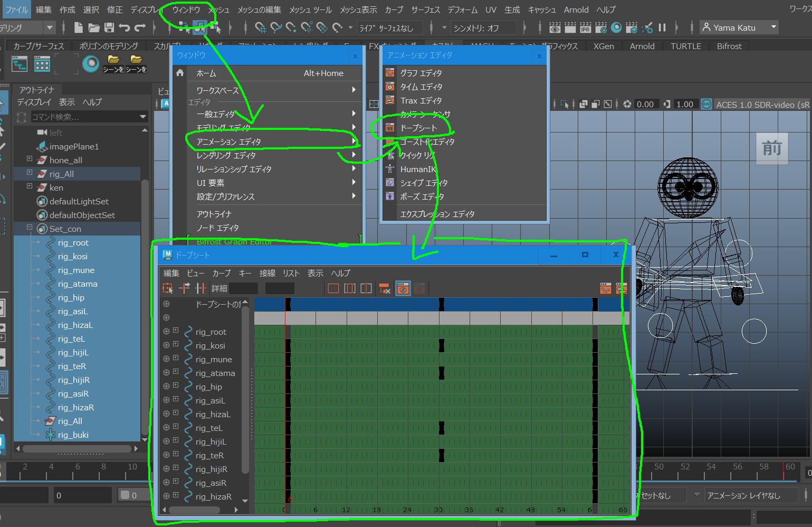Pause viewport with the pause icon
Screen dimensions: 812x527
(662, 27)
